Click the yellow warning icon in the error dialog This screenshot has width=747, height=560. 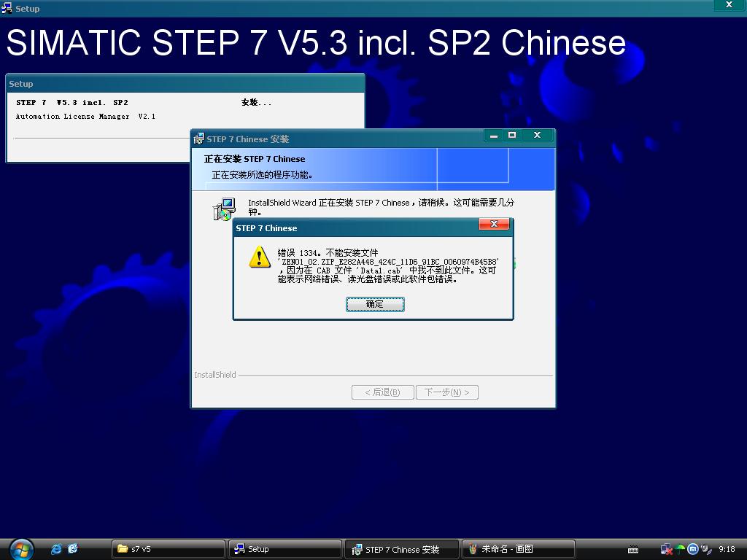point(260,257)
